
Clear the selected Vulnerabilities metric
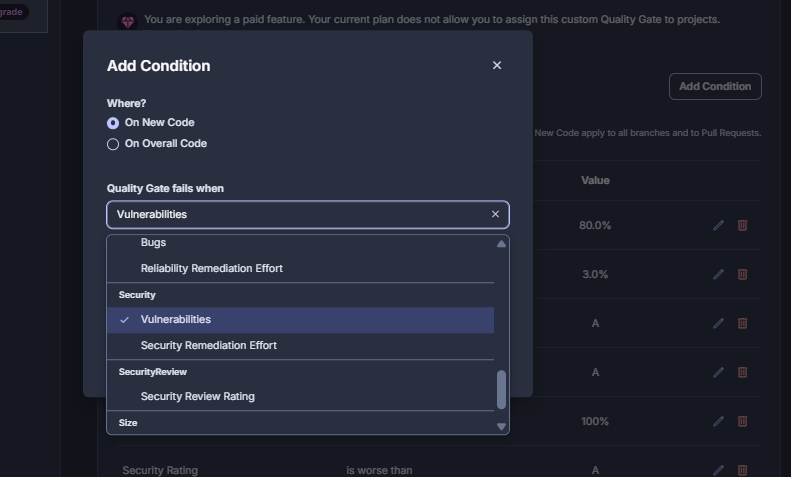click(x=495, y=214)
